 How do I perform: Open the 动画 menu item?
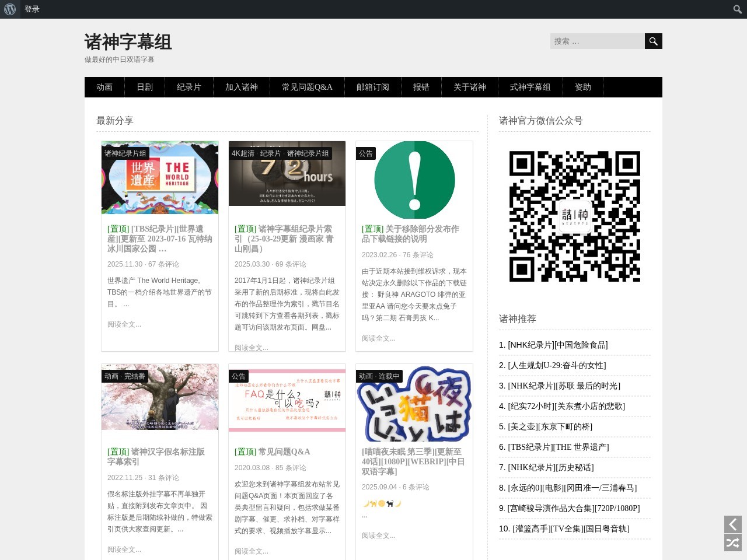pos(104,87)
